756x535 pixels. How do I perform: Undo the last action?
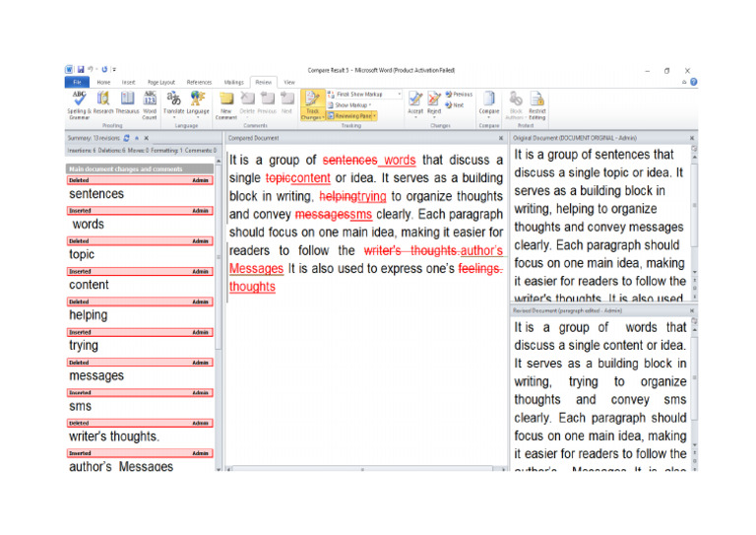pos(91,70)
